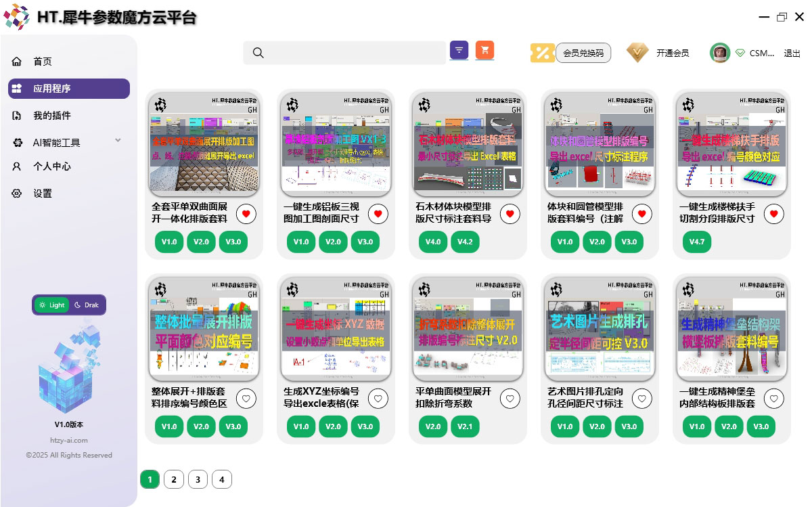This screenshot has height=507, width=812.
Task: Unfavorite the 一键生成楼梯扶手 plugin heart
Action: (x=774, y=214)
